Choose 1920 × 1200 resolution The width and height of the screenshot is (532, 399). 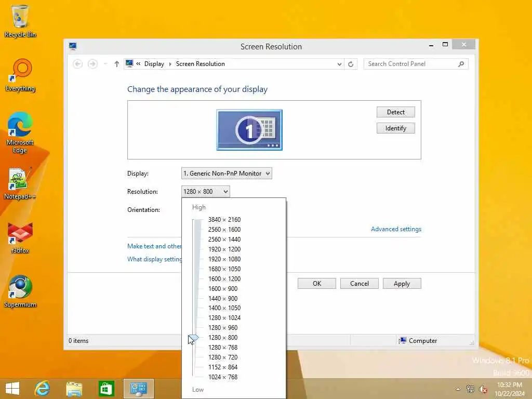(224, 249)
